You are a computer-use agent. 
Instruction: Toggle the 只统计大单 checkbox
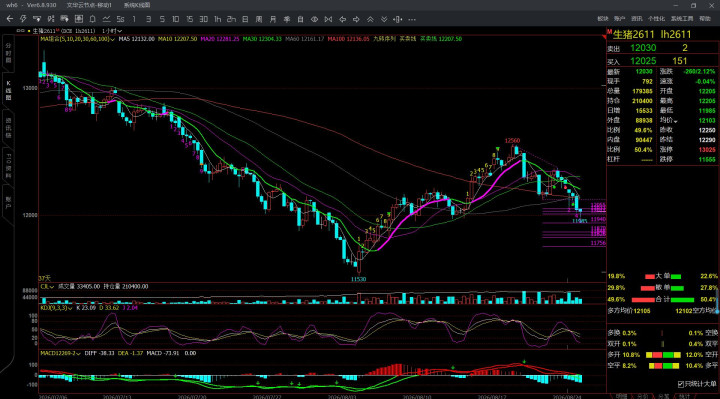coord(681,384)
